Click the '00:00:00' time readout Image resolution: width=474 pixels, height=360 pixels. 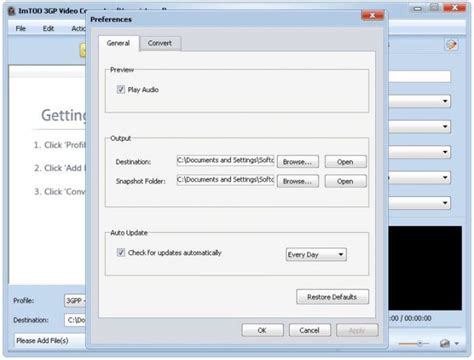pyautogui.click(x=418, y=318)
